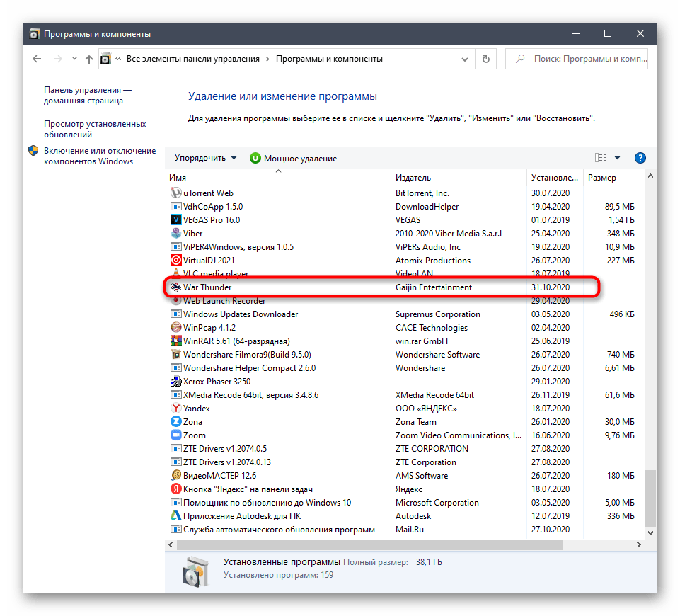Click the help question mark icon

640,158
